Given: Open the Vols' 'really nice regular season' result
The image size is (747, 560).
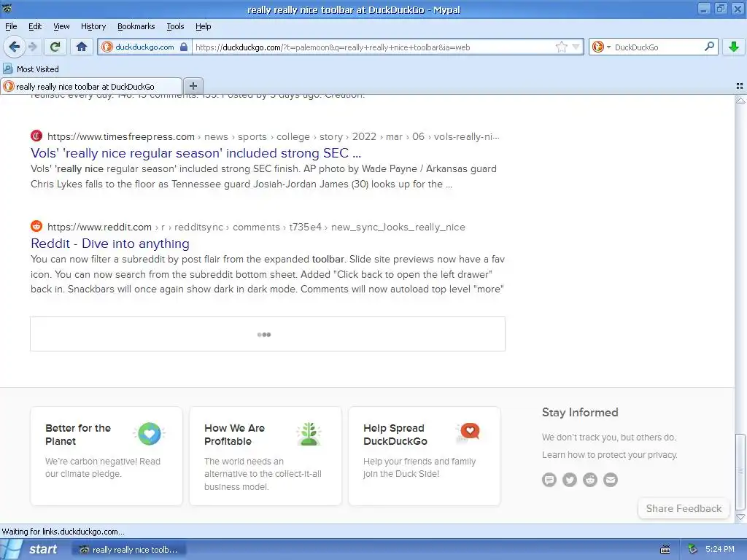Looking at the screenshot, I should [196, 153].
